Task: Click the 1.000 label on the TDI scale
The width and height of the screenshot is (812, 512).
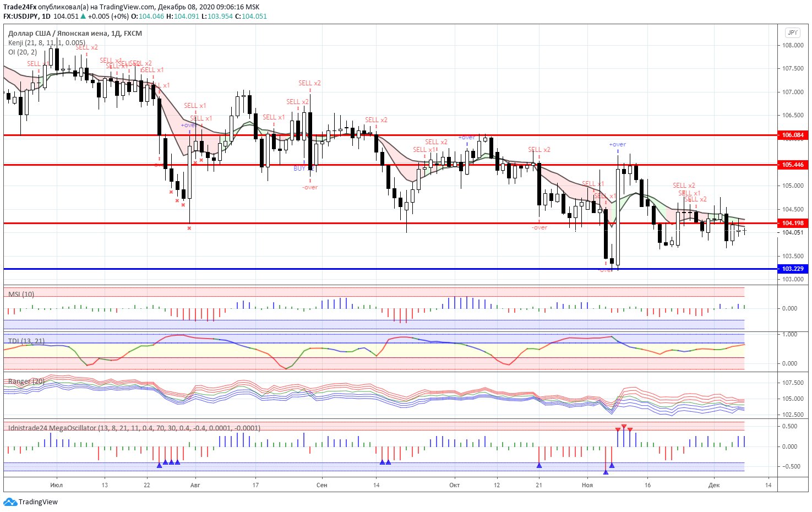Action: (789, 334)
